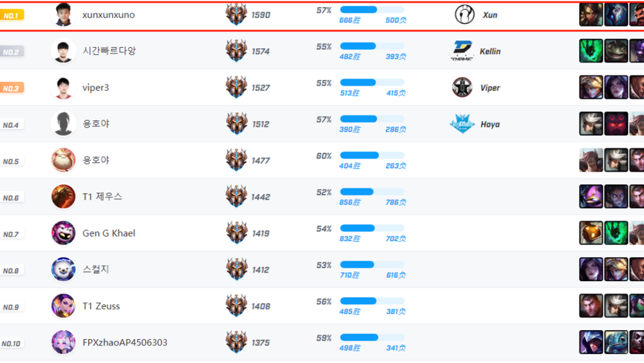This screenshot has height=363, width=644.
Task: Click Gen G Khael's avatar
Action: 63,233
